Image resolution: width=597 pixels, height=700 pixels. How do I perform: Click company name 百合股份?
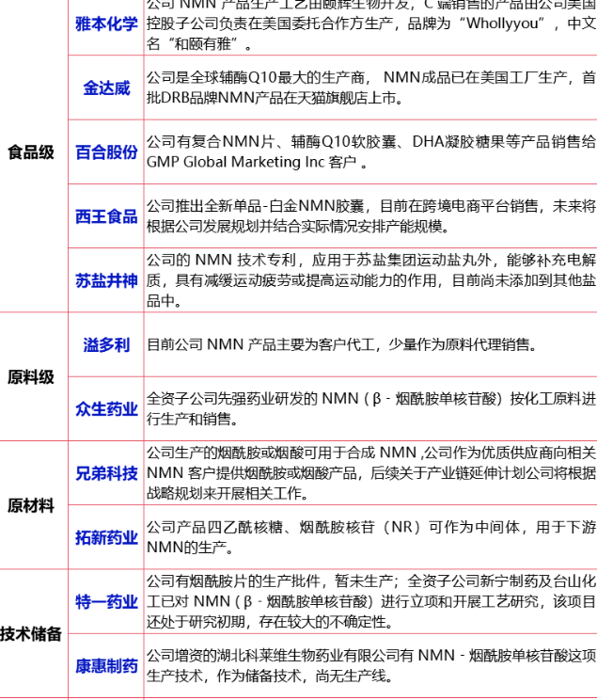pos(106,152)
